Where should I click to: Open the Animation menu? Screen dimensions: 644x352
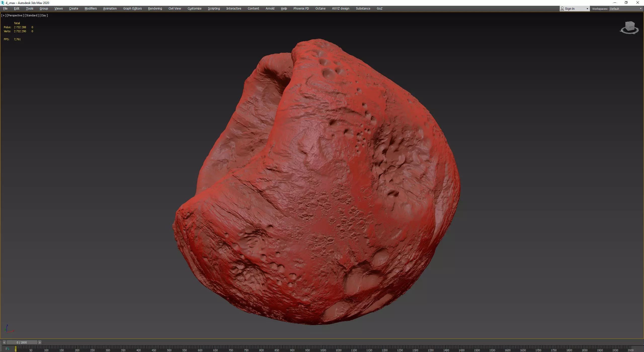pyautogui.click(x=110, y=9)
